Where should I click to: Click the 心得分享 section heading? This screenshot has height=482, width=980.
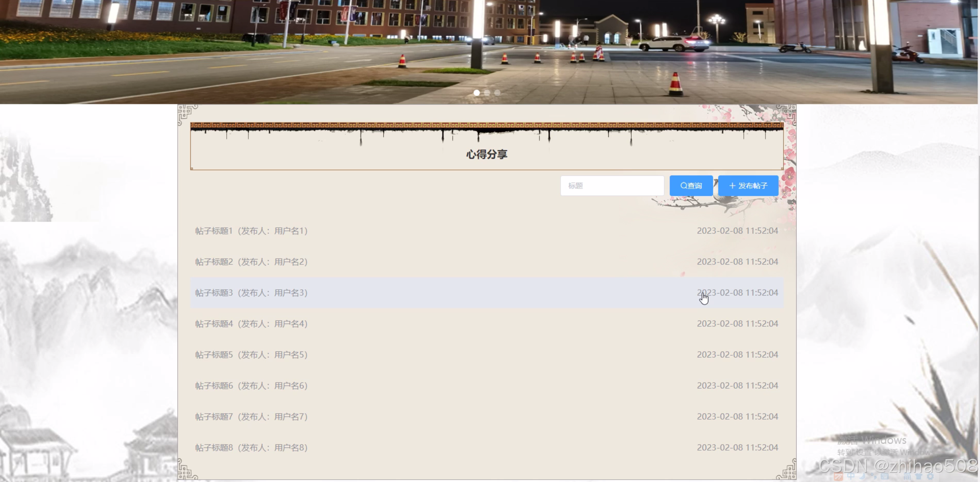pyautogui.click(x=487, y=154)
